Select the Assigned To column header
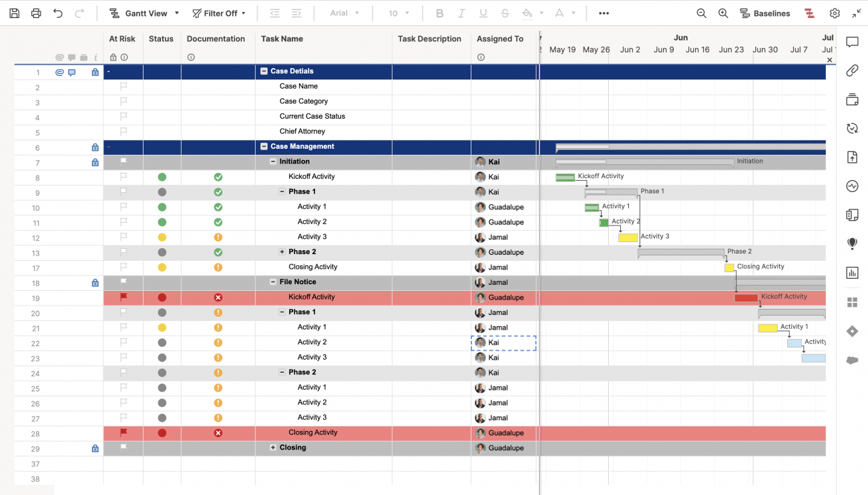The width and height of the screenshot is (868, 495). tap(499, 39)
